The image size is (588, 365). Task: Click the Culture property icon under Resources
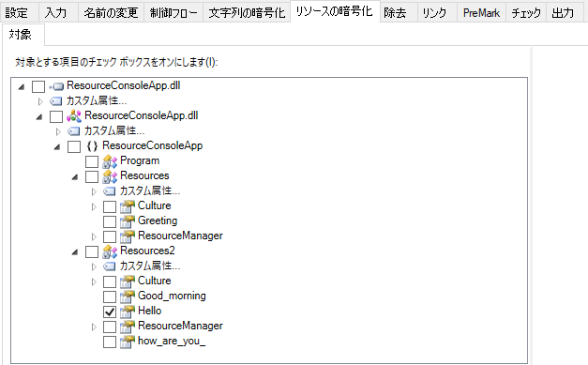tap(128, 206)
